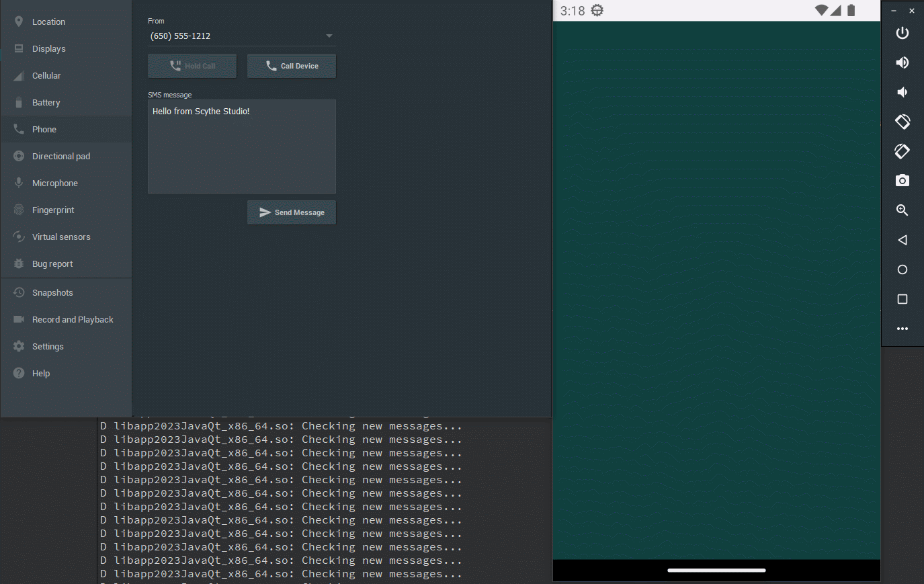Expand the From phone number dropdown
This screenshot has width=924, height=584.
329,36
